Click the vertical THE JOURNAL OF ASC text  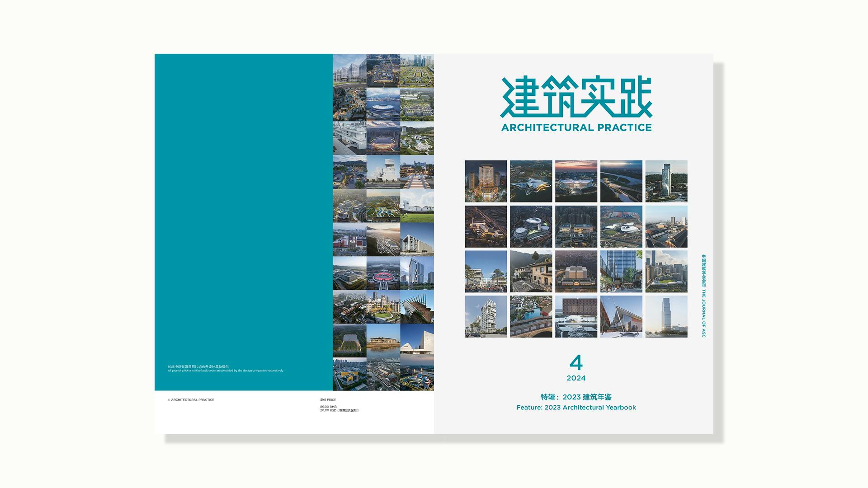pyautogui.click(x=703, y=313)
